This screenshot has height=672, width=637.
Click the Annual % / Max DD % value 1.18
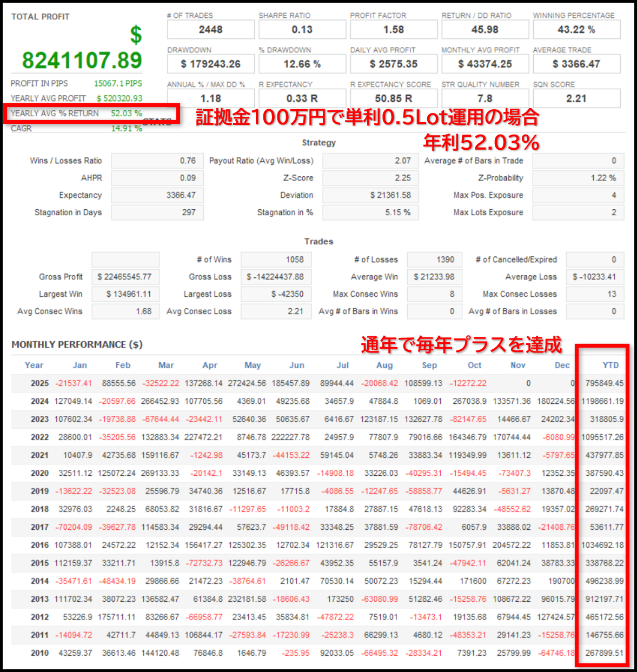point(211,98)
